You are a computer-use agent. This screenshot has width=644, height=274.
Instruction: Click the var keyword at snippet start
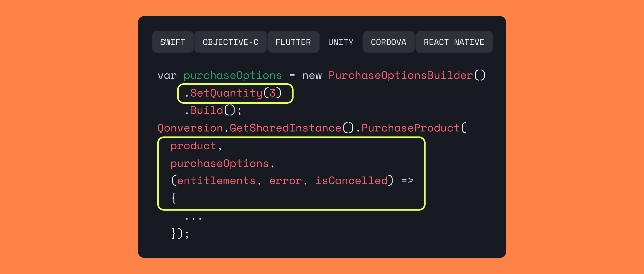click(167, 75)
